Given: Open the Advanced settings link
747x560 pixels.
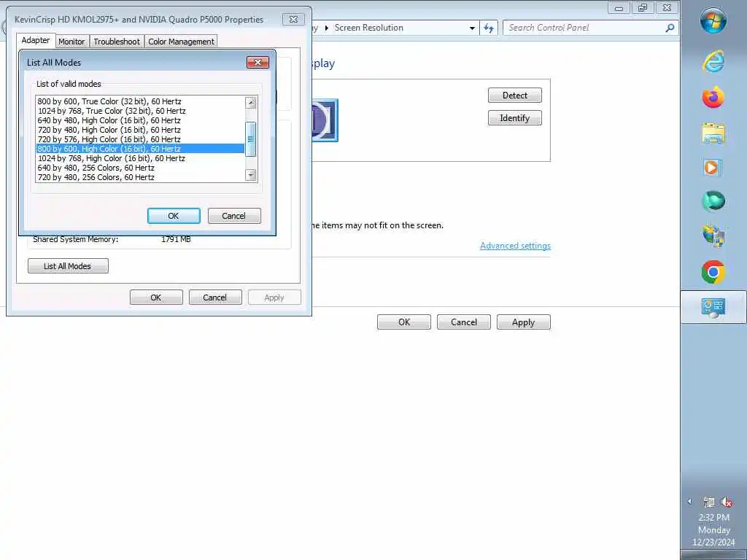Looking at the screenshot, I should [x=515, y=246].
